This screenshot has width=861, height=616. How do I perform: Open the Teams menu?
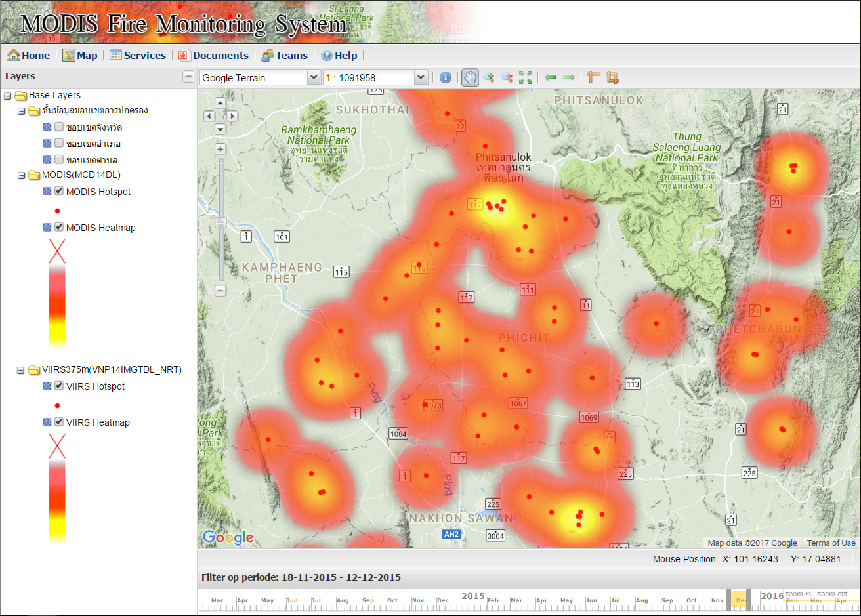click(x=285, y=56)
